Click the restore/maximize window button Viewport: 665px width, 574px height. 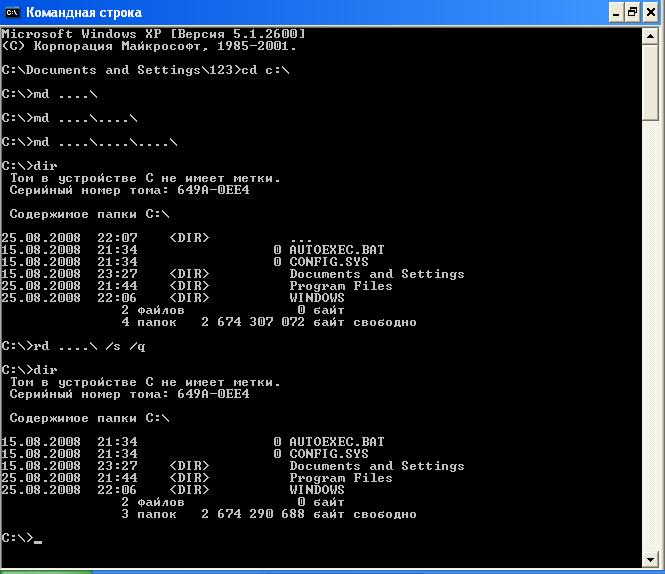click(632, 12)
